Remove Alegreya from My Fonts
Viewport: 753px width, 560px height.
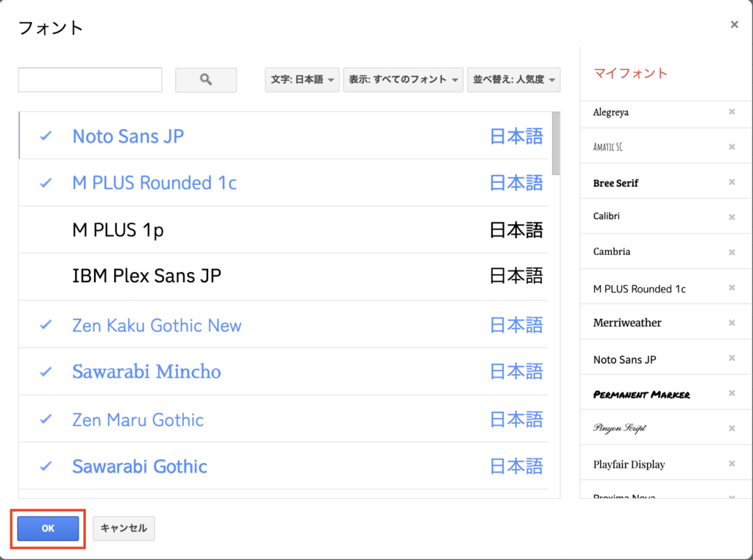(x=732, y=112)
